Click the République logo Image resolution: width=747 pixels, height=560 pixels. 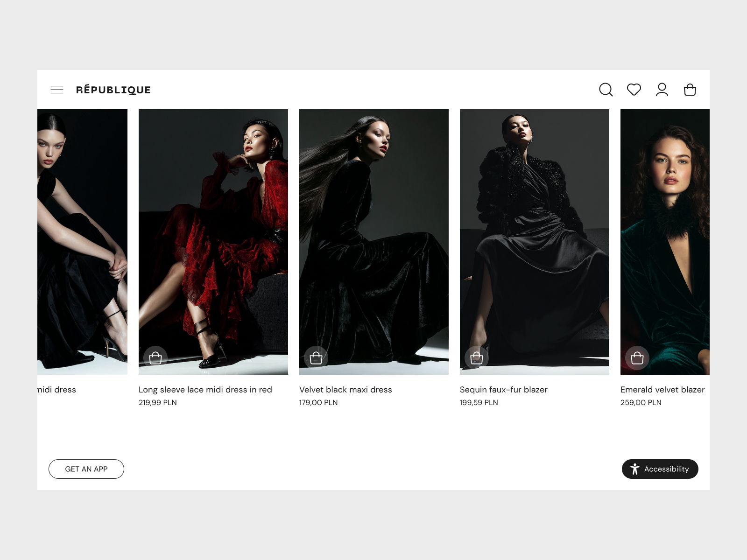pos(113,90)
